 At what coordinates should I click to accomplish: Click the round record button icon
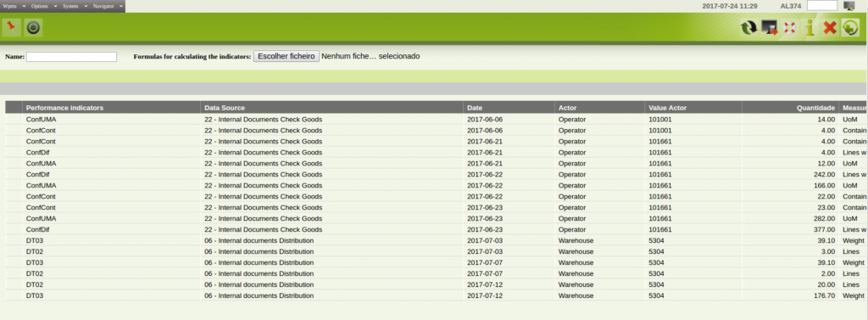(33, 27)
